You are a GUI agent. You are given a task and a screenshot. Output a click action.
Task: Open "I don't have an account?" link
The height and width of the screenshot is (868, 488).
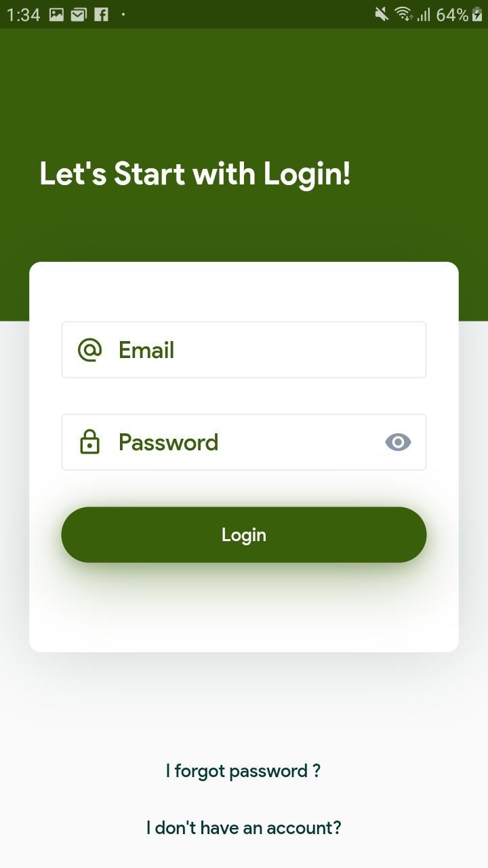(x=244, y=828)
